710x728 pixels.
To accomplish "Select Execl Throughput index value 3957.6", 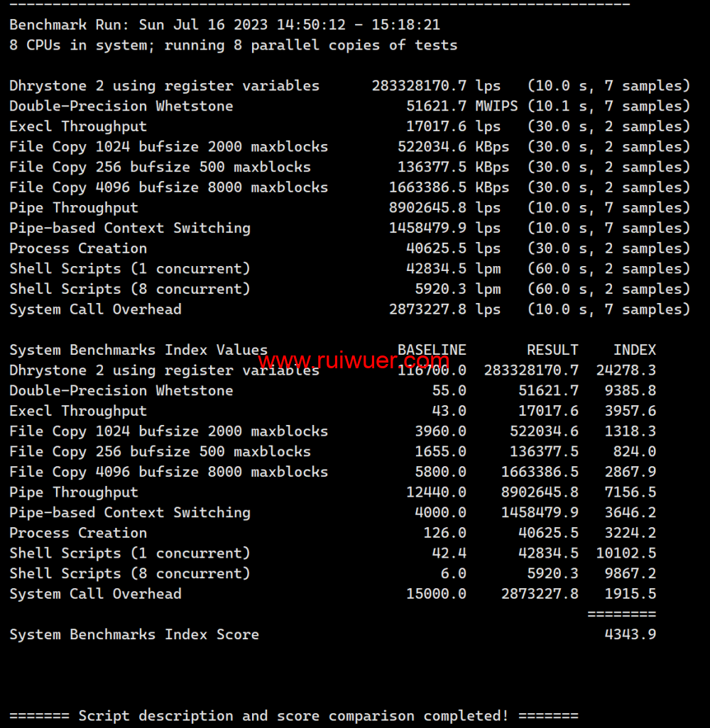I will (630, 411).
